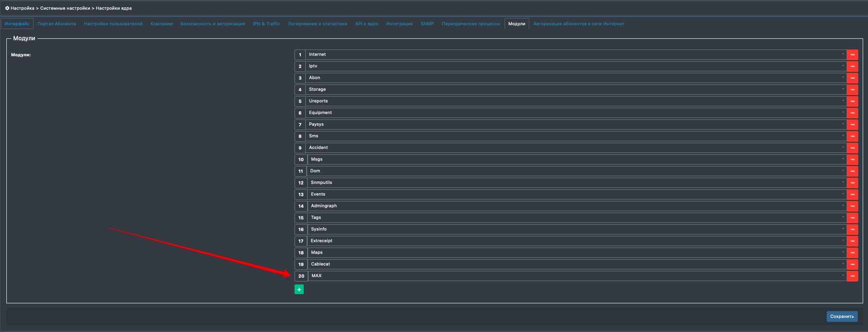
Task: Go to Безопасность и авторизация tab
Action: tap(212, 24)
